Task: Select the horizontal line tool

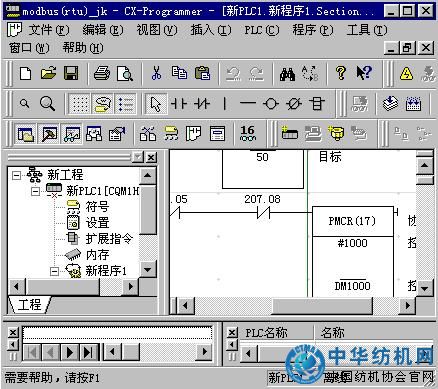Action: pyautogui.click(x=248, y=104)
